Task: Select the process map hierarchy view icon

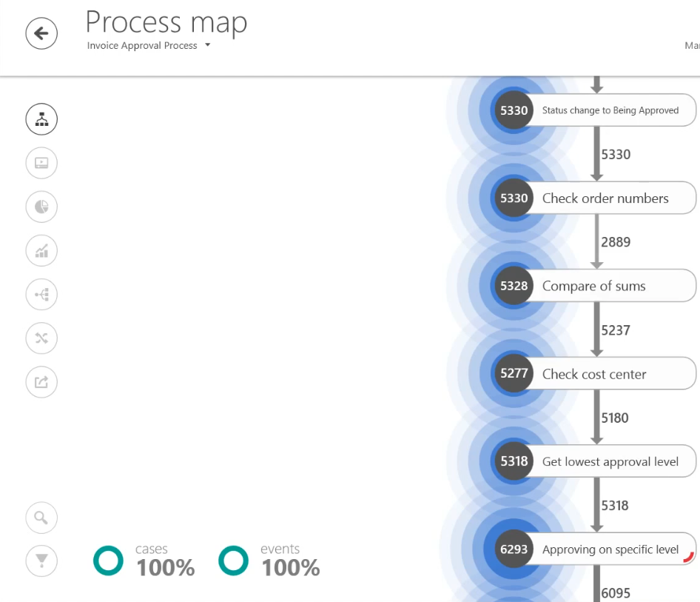Action: tap(41, 118)
